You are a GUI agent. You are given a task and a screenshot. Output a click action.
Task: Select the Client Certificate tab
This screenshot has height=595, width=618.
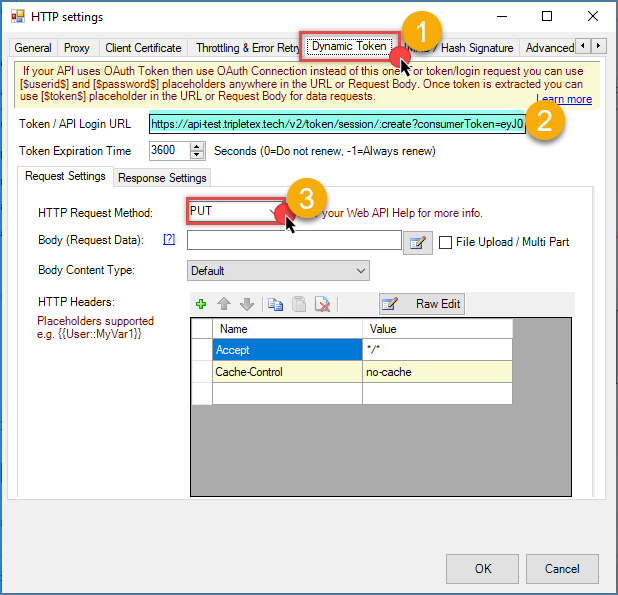(x=143, y=47)
